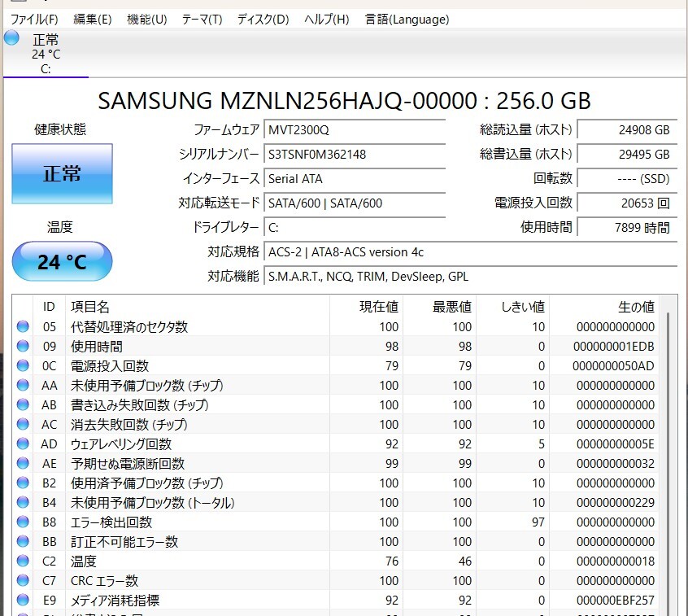Click status icon for attribute 09 使用時間
Screen dimensions: 688x616
[x=23, y=346]
